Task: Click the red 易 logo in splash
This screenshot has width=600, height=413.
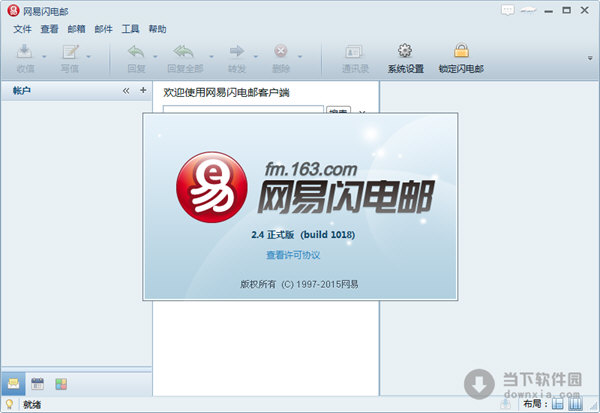Action: pos(212,187)
